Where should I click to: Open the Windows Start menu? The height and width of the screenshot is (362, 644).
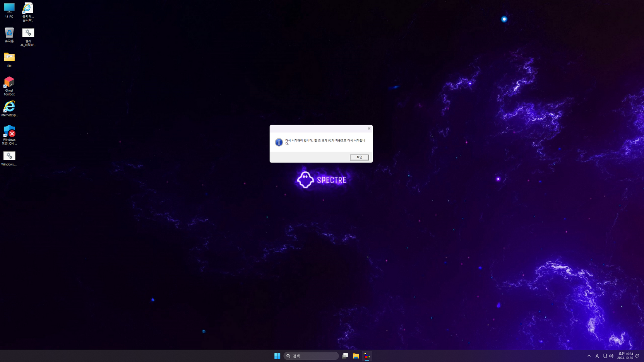point(277,356)
